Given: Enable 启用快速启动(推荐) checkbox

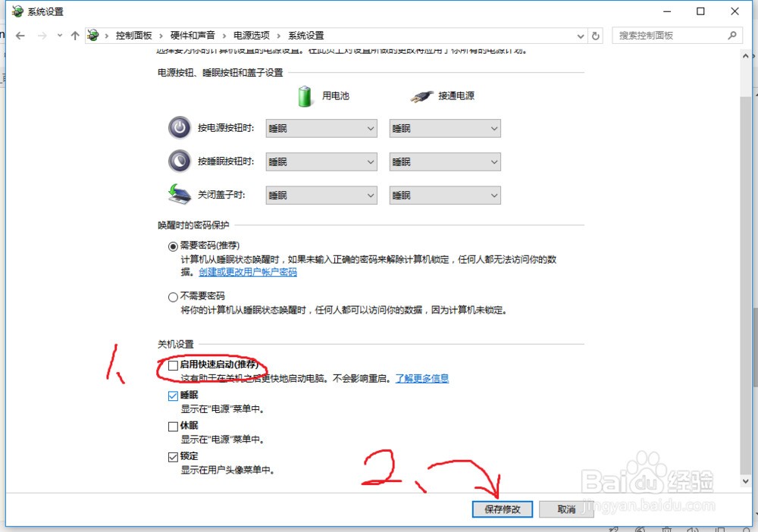Looking at the screenshot, I should coord(173,365).
